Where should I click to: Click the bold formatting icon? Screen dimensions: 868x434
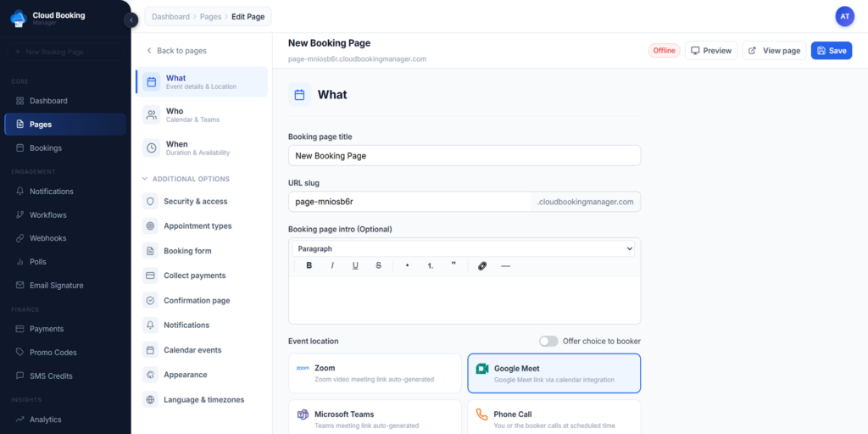pyautogui.click(x=309, y=265)
